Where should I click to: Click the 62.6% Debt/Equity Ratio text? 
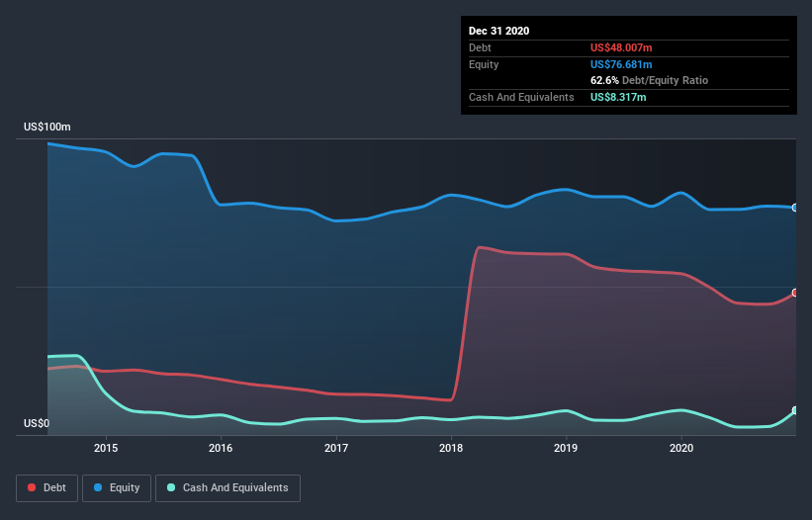(649, 81)
